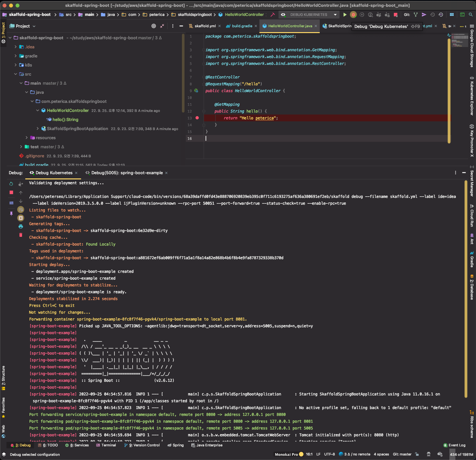The width and height of the screenshot is (476, 460).
Task: Click the Git: master branch widget
Action: click(402, 454)
